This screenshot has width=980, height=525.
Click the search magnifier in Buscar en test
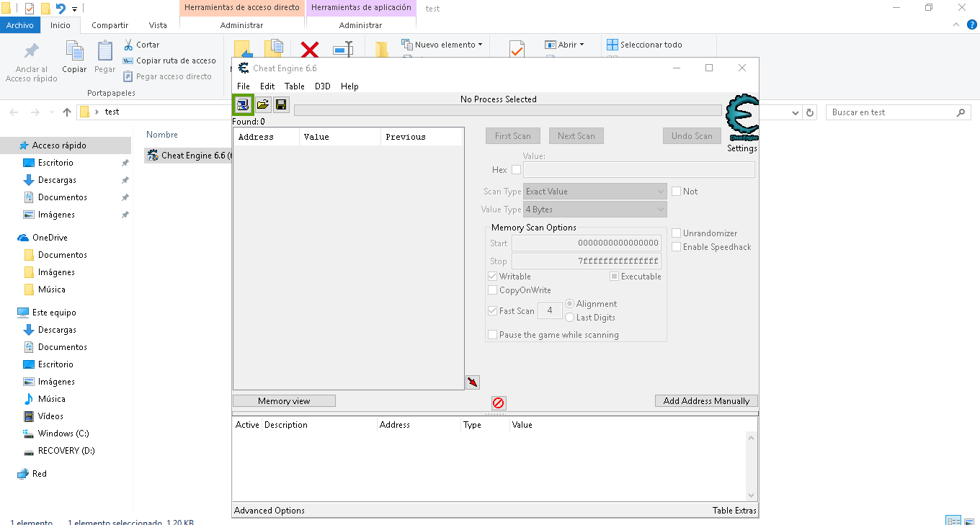[x=961, y=112]
